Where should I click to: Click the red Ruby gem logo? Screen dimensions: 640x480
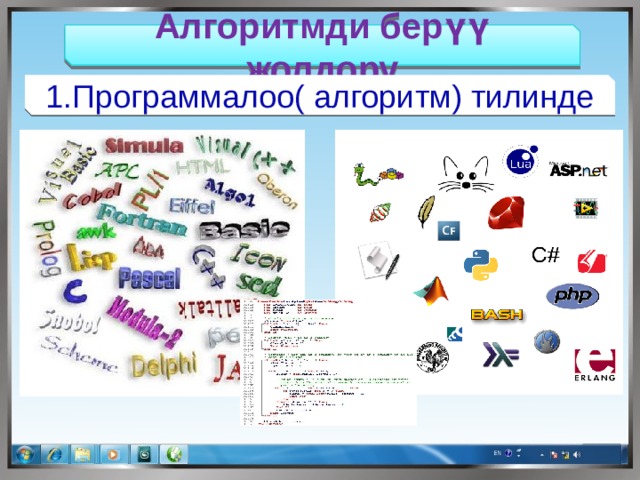[507, 213]
